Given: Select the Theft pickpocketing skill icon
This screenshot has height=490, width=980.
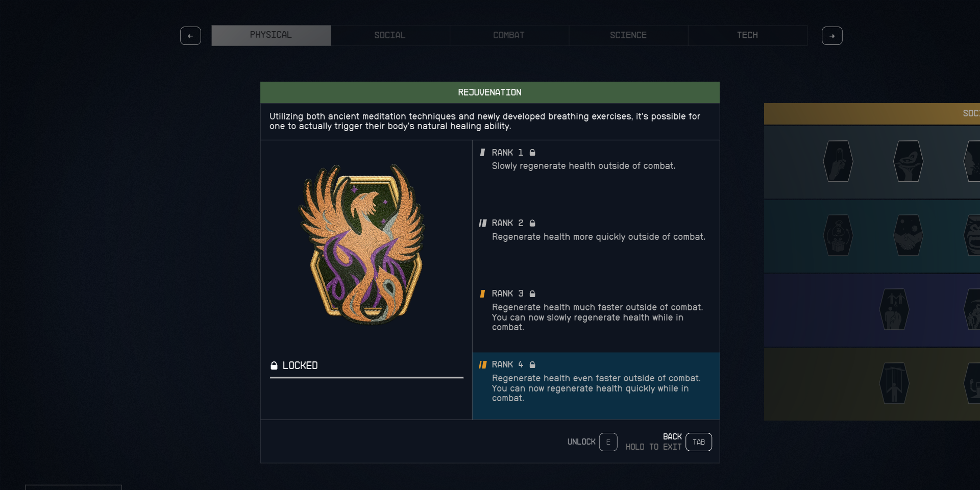Looking at the screenshot, I should coord(838,162).
